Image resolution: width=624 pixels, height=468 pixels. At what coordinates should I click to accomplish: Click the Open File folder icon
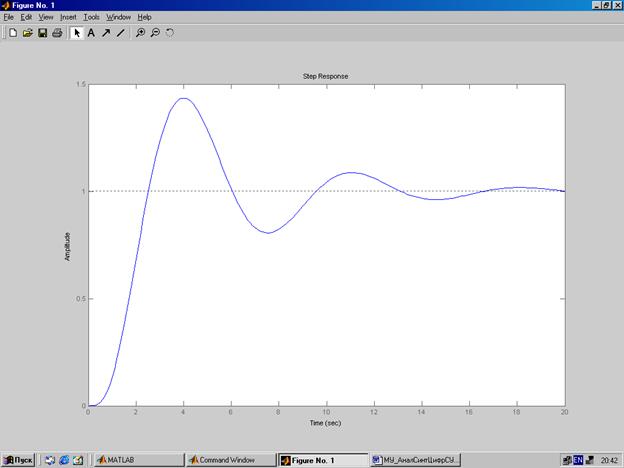(27, 32)
